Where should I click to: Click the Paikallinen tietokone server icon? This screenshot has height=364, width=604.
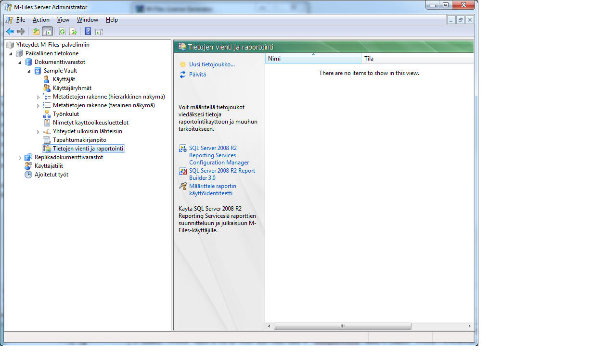coord(20,53)
